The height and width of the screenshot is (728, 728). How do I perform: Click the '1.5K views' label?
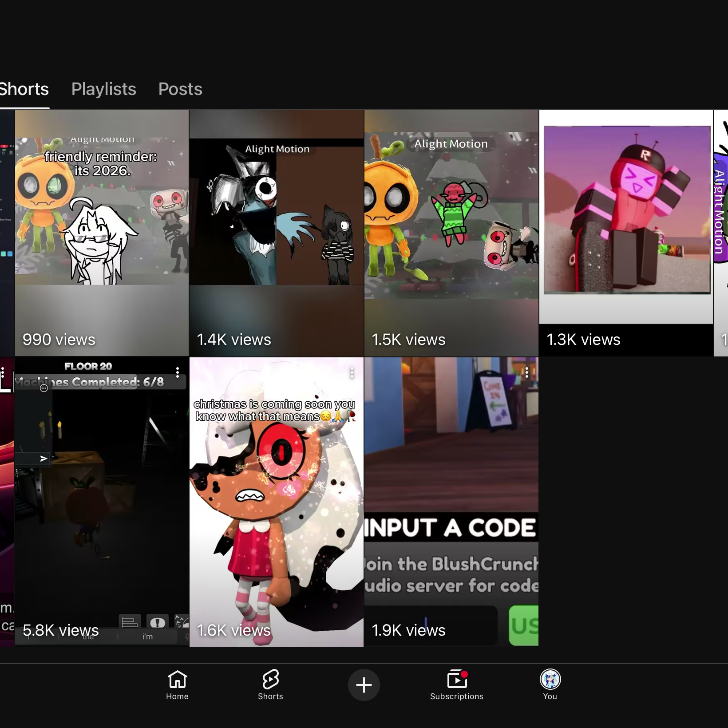coord(408,340)
